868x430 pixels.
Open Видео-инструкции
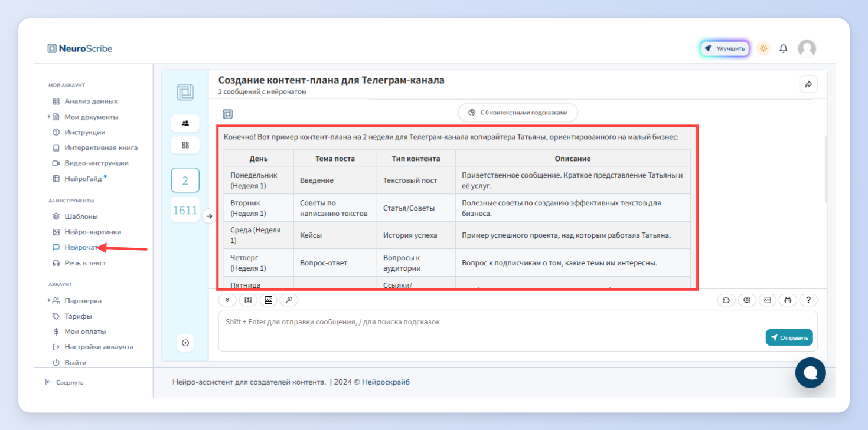pyautogui.click(x=96, y=163)
